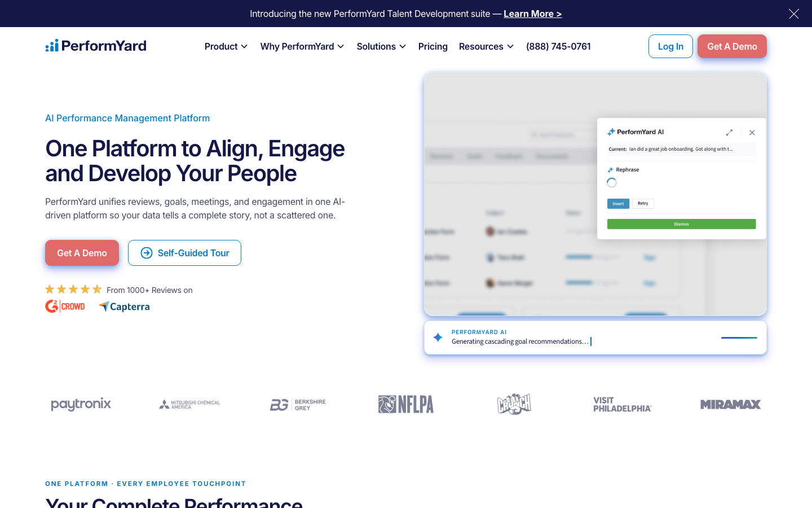Expand the Product dropdown menu
The width and height of the screenshot is (812, 508).
click(226, 46)
